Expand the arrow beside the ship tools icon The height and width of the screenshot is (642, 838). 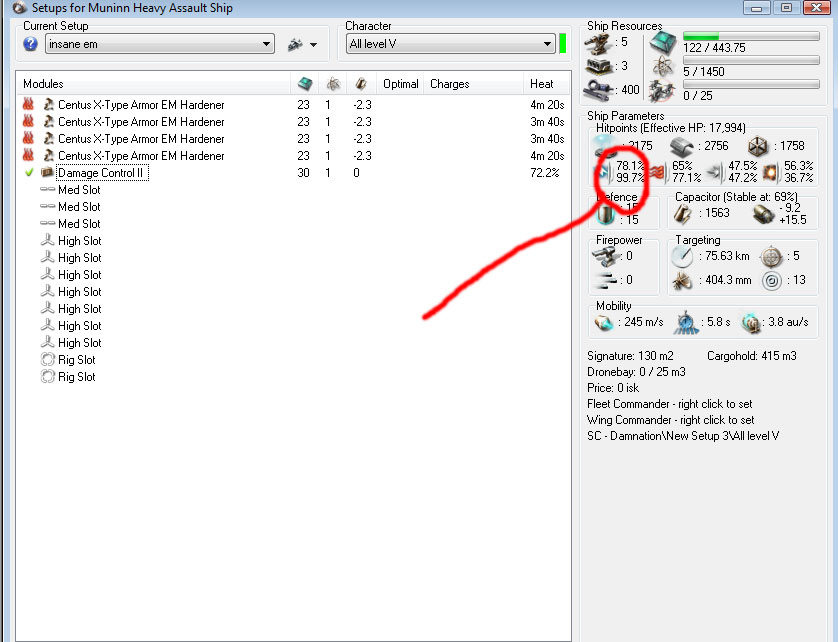point(314,45)
